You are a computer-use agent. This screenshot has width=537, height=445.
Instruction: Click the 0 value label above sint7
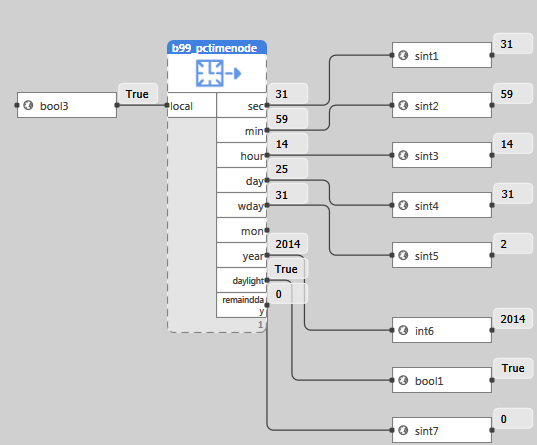[x=513, y=419]
